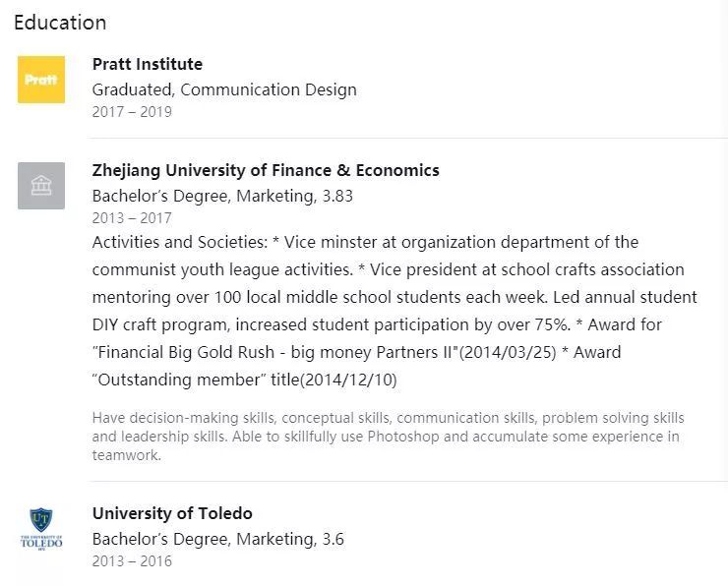The image size is (728, 586).
Task: Click the decision-making skills description paragraph
Action: (389, 437)
